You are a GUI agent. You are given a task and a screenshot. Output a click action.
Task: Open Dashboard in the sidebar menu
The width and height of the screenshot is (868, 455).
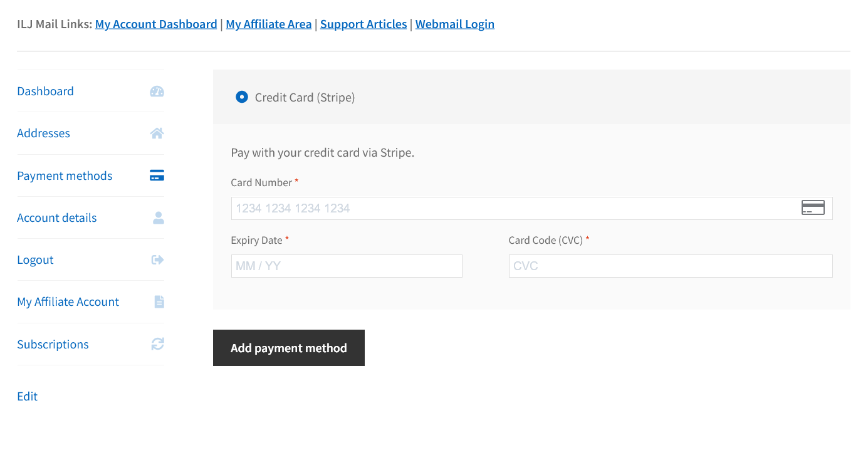pyautogui.click(x=45, y=92)
